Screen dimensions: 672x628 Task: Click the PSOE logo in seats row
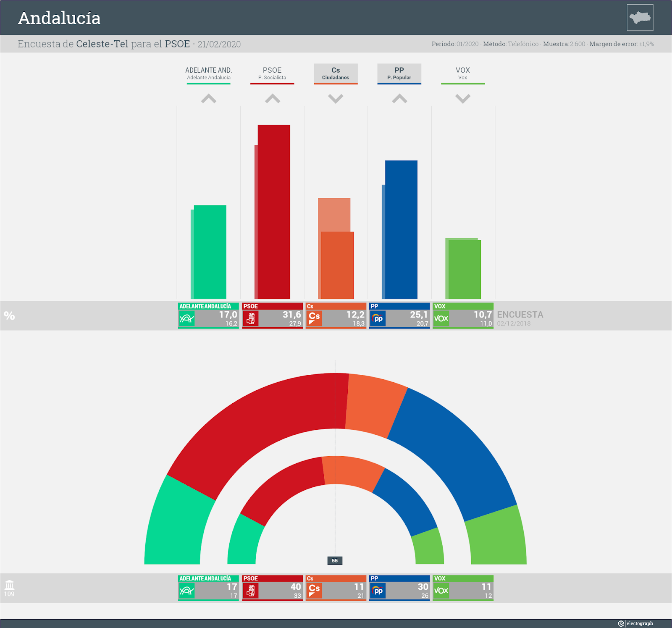pyautogui.click(x=251, y=591)
